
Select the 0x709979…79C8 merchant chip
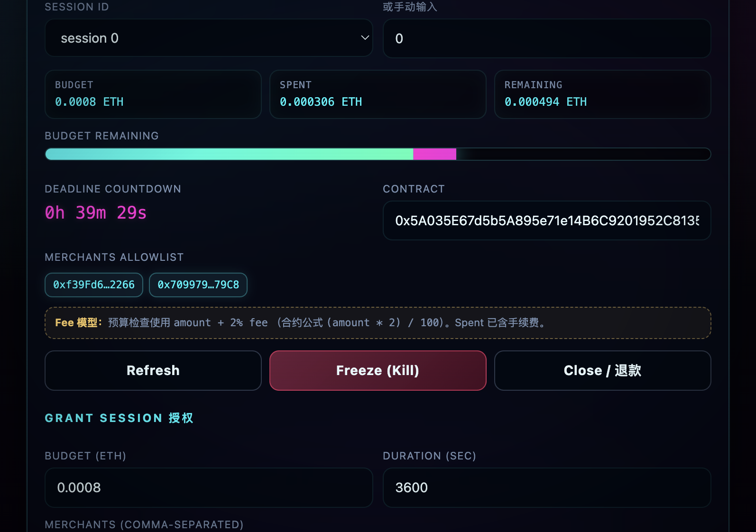click(198, 285)
